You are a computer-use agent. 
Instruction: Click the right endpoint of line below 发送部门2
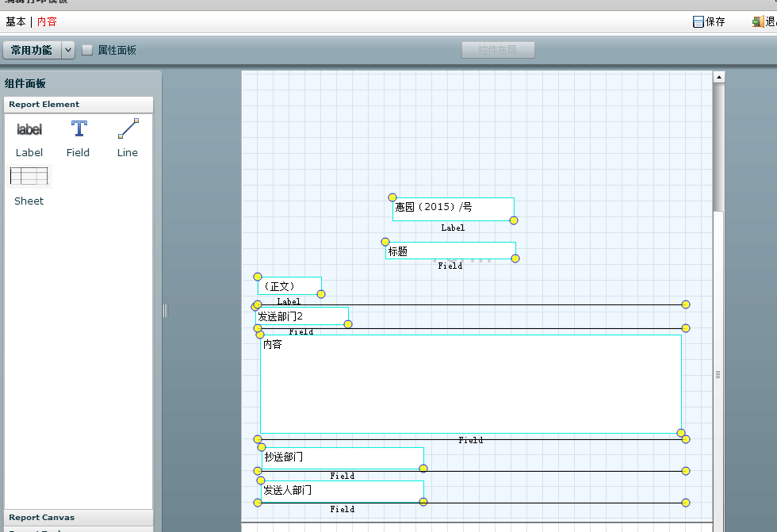pos(686,328)
